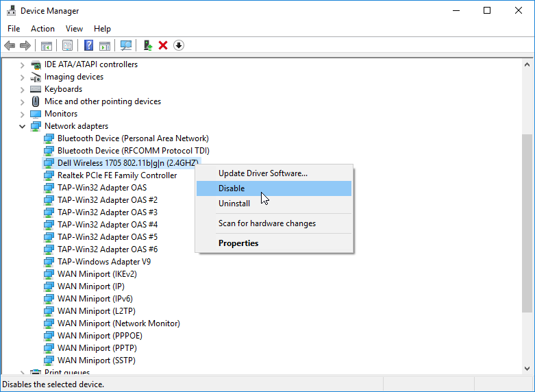Click the blue Help question-mark icon

[x=89, y=45]
